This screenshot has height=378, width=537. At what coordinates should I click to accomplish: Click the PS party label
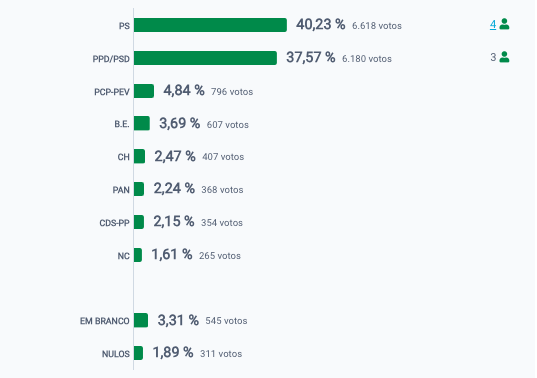point(124,26)
